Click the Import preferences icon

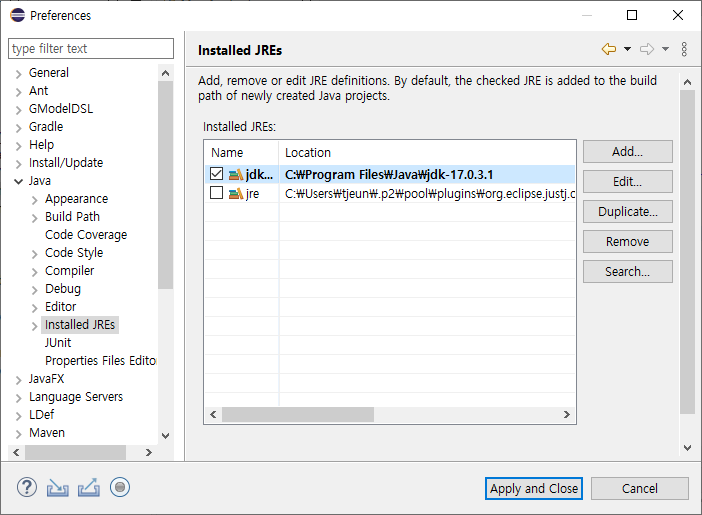coord(57,488)
